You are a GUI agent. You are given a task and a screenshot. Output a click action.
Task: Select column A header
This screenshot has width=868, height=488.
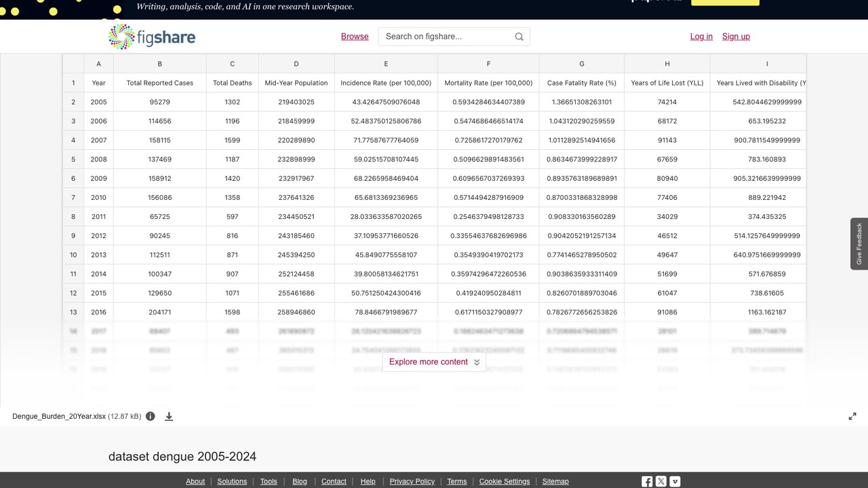pyautogui.click(x=99, y=64)
